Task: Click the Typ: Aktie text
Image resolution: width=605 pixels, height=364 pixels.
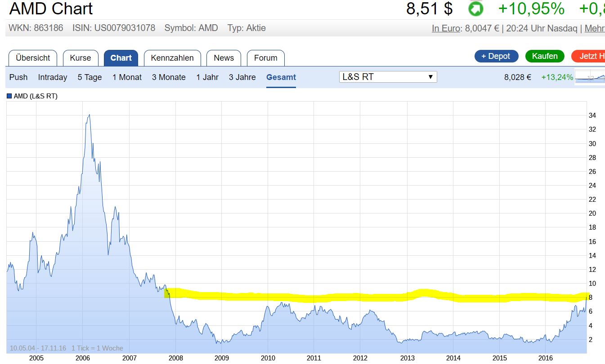Action: (246, 28)
